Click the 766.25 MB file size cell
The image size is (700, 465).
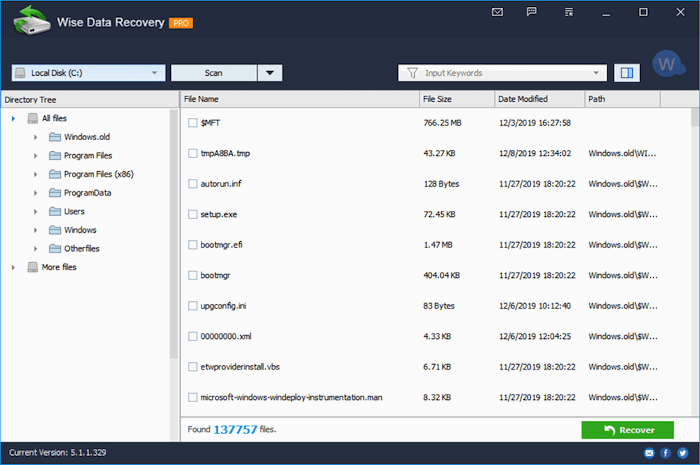tap(442, 123)
